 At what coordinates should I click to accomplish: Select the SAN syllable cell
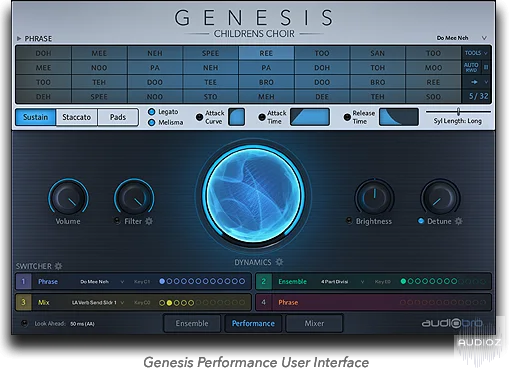(378, 53)
